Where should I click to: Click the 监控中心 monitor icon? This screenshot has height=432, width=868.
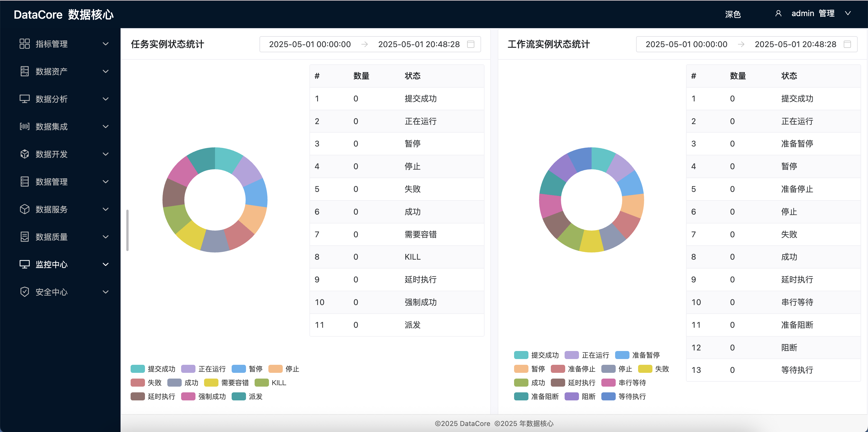(x=24, y=264)
